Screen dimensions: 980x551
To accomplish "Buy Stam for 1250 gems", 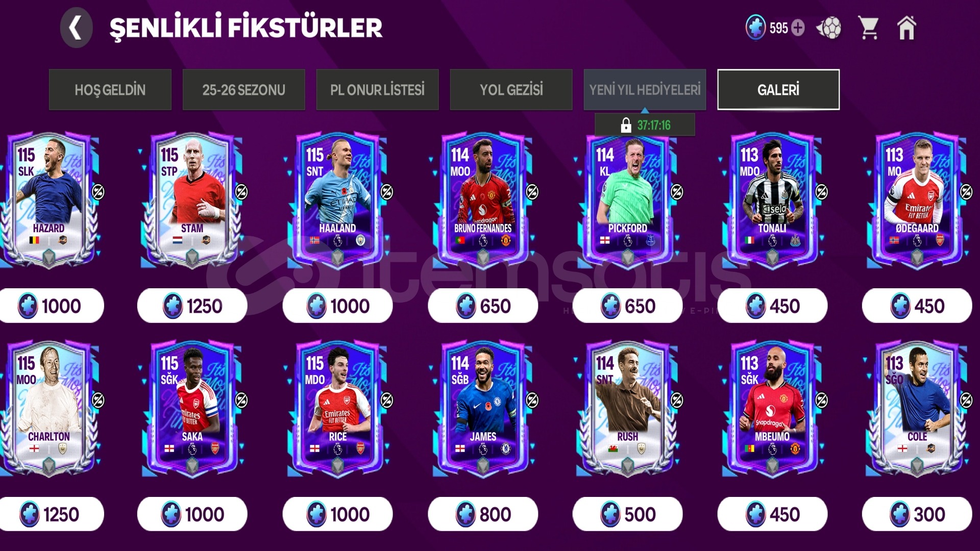I will tap(192, 306).
